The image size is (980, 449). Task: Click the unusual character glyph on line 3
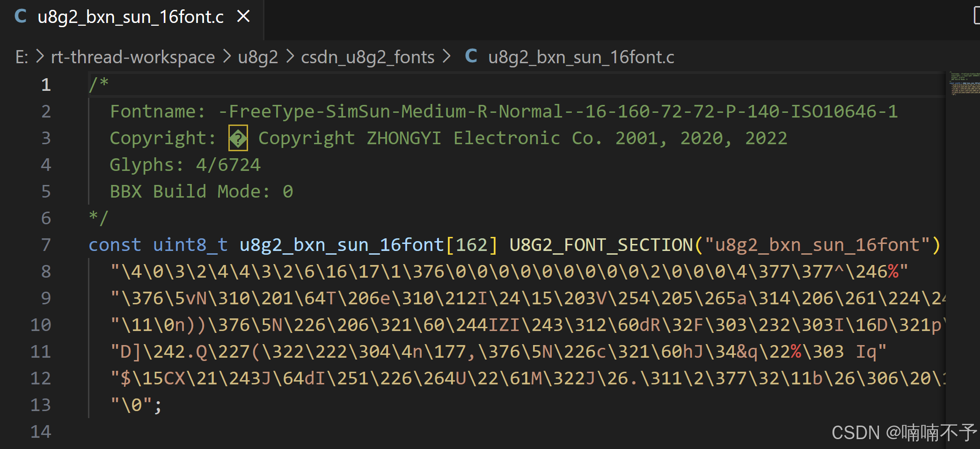click(237, 138)
